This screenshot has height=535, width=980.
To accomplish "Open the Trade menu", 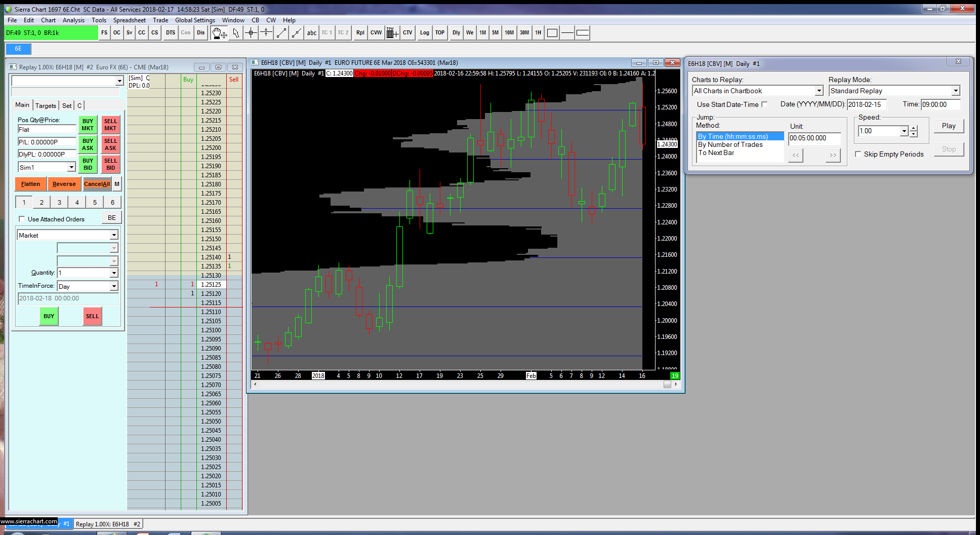I will 160,20.
